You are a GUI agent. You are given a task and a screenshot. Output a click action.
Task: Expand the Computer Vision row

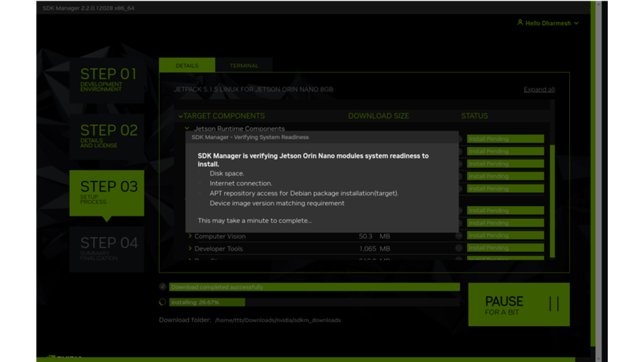coord(190,236)
